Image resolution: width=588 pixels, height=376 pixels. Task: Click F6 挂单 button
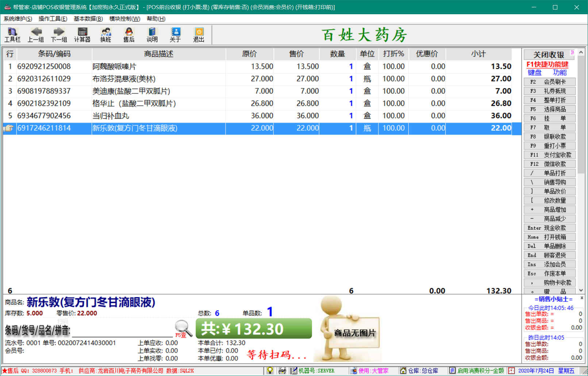[x=550, y=118]
